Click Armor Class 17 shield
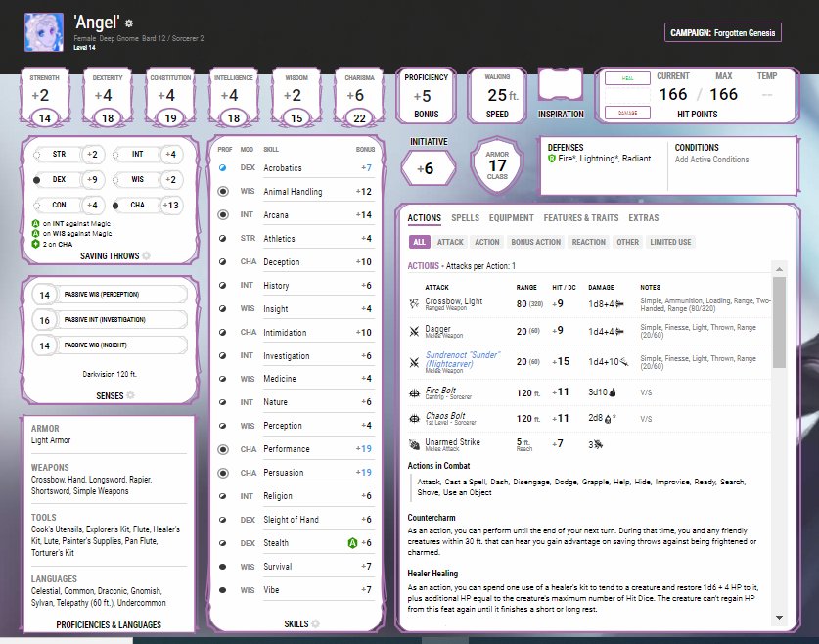The image size is (819, 644). click(497, 166)
